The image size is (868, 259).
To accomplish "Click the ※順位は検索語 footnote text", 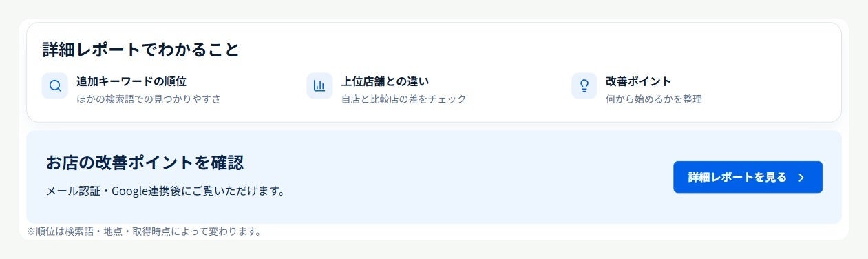I will pyautogui.click(x=144, y=231).
